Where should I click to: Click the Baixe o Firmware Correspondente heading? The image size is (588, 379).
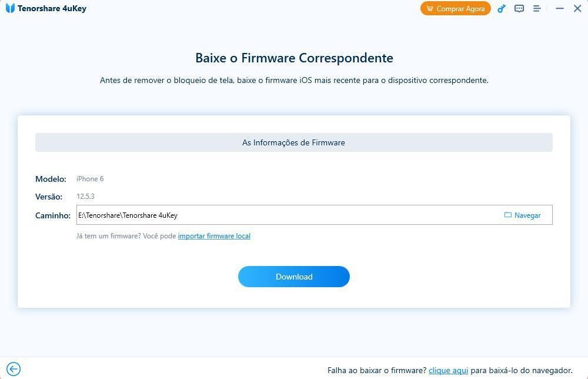[294, 58]
